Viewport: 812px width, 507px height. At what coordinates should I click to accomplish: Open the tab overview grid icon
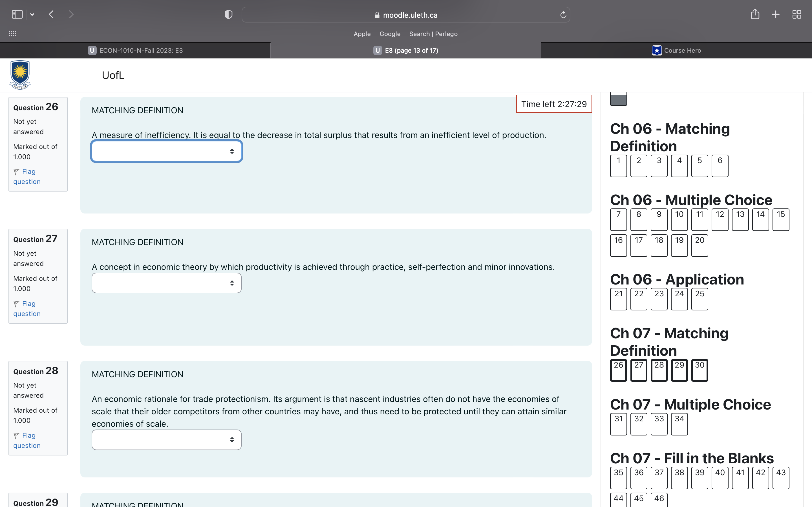coord(797,14)
